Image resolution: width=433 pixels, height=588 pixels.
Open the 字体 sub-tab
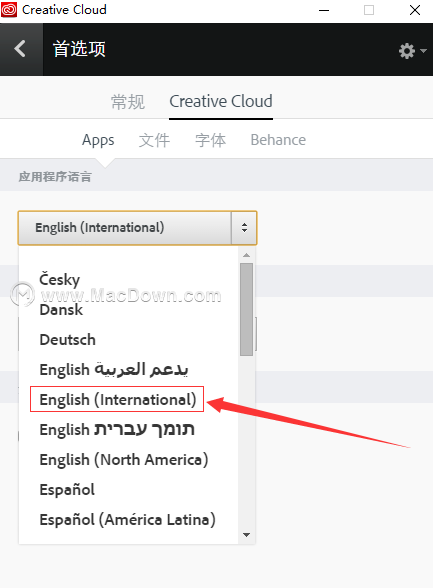(210, 140)
